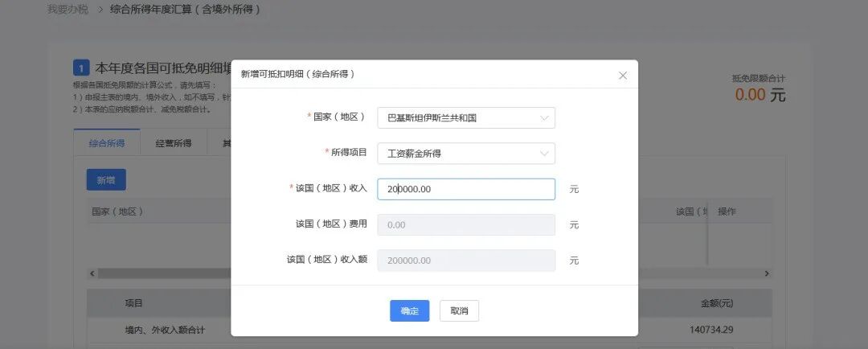Click the disabled 该国（地区）收入额 field

(466, 261)
